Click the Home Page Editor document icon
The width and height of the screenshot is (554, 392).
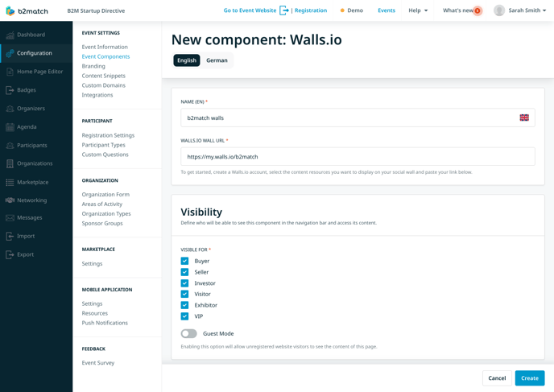pyautogui.click(x=10, y=72)
